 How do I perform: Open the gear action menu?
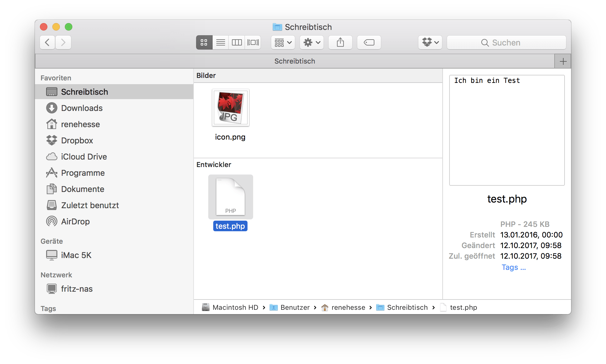point(312,42)
